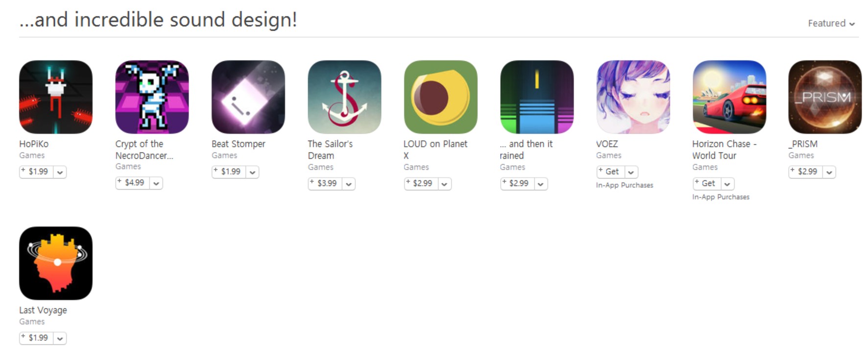
Task: Open the _PRISM app icon
Action: point(825,97)
